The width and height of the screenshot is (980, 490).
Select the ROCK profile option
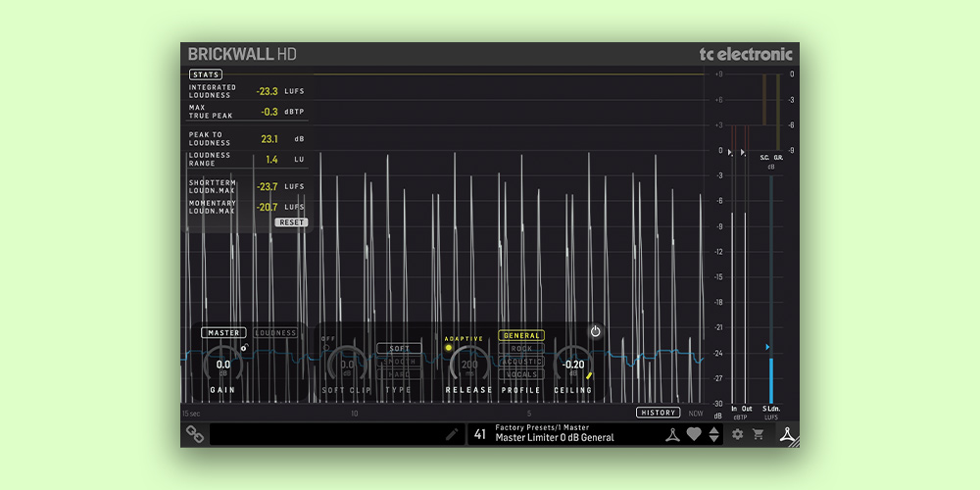521,349
